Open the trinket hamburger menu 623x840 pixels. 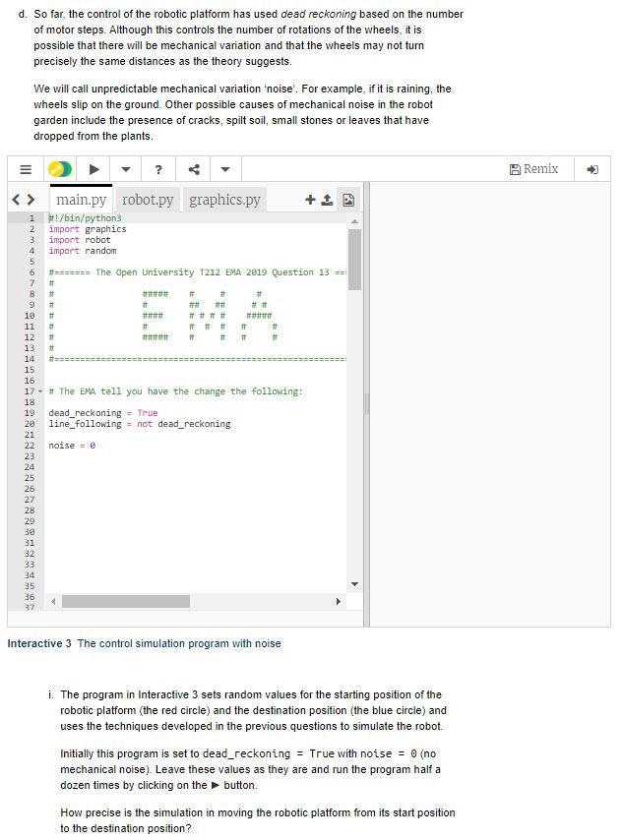coord(26,169)
